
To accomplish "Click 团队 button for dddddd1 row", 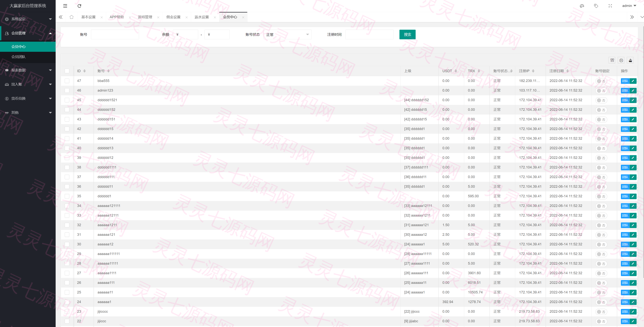I will (625, 196).
